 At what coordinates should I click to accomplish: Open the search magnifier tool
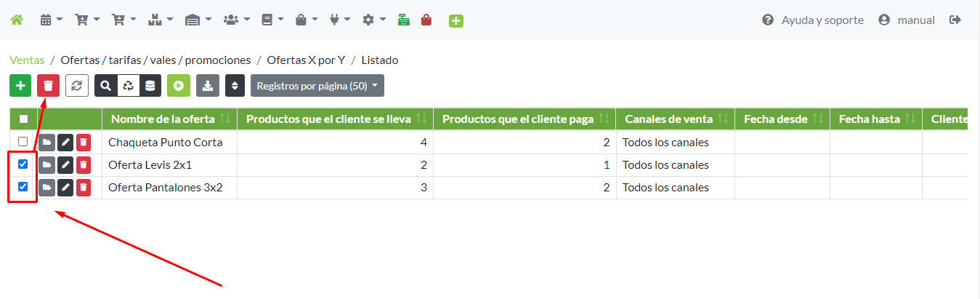106,86
